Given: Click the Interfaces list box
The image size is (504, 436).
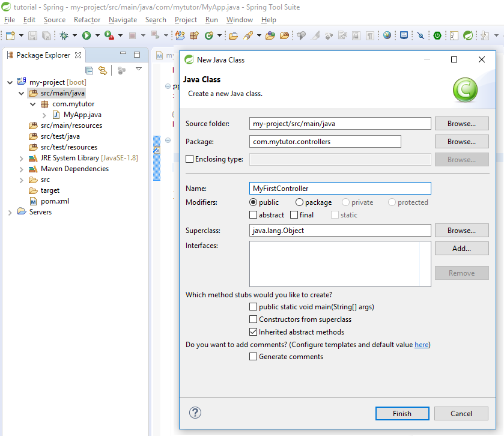Looking at the screenshot, I should (340, 264).
